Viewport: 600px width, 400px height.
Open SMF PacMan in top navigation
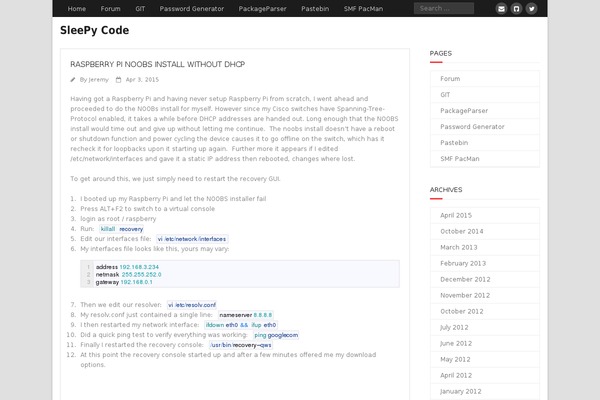tap(363, 8)
